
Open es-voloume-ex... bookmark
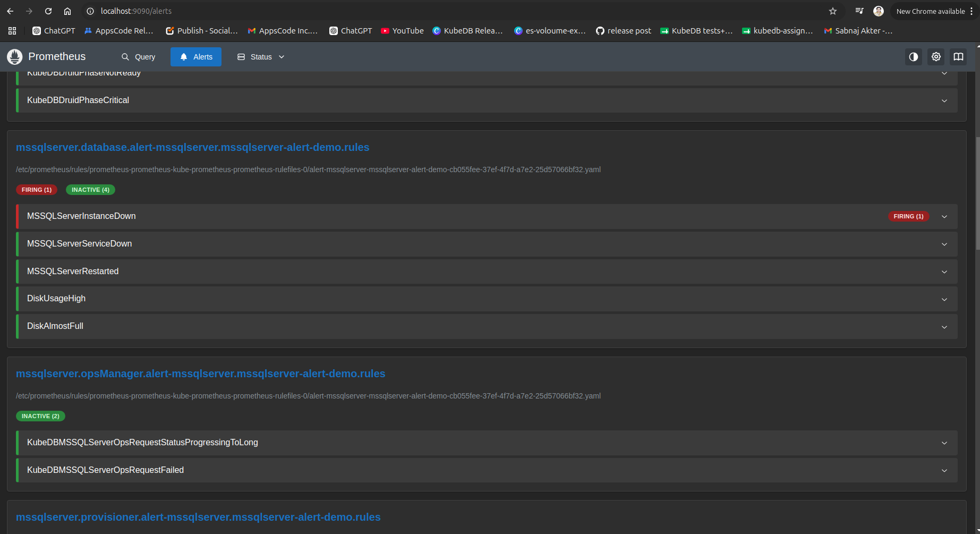pyautogui.click(x=550, y=31)
